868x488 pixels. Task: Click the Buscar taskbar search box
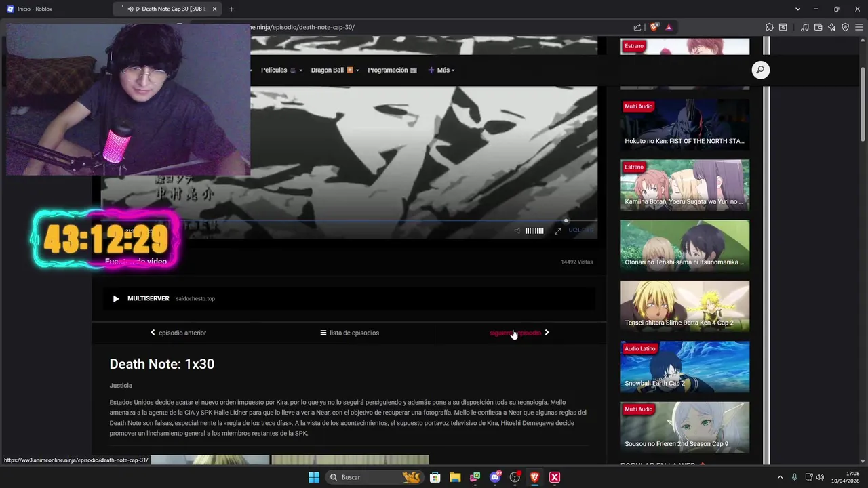pos(374,477)
